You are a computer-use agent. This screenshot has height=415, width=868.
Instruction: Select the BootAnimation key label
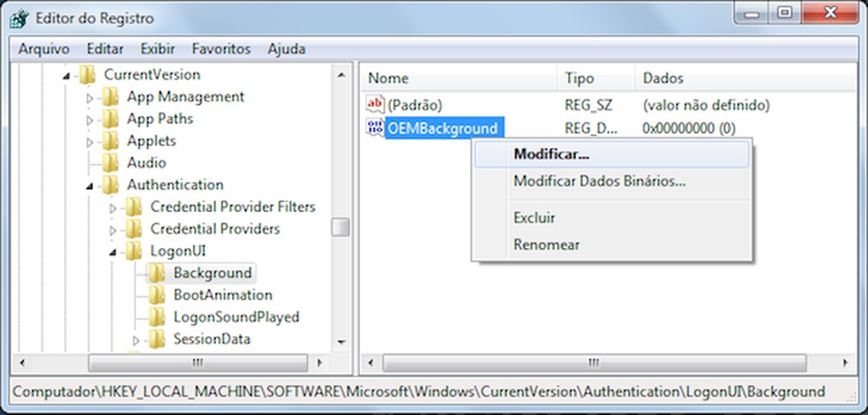coord(223,295)
